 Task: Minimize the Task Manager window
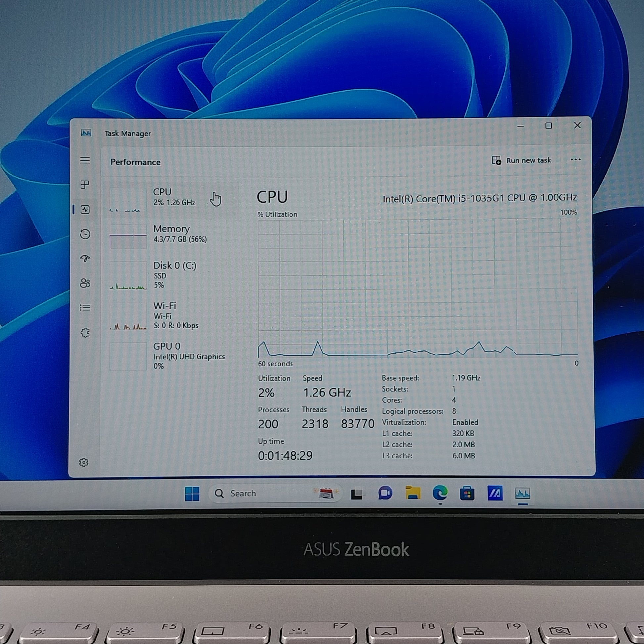521,126
